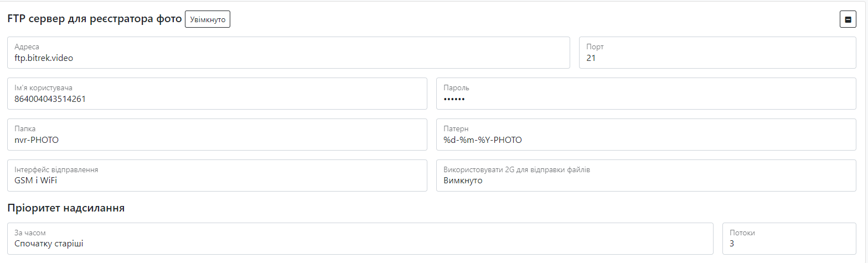Image resolution: width=868 pixels, height=263 pixels.
Task: Focus the Папка input field
Action: 217,135
